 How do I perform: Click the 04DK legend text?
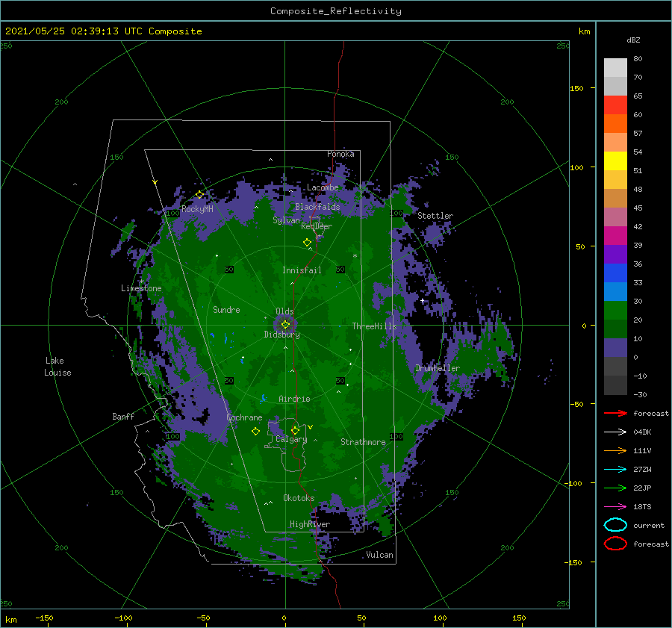(x=642, y=432)
